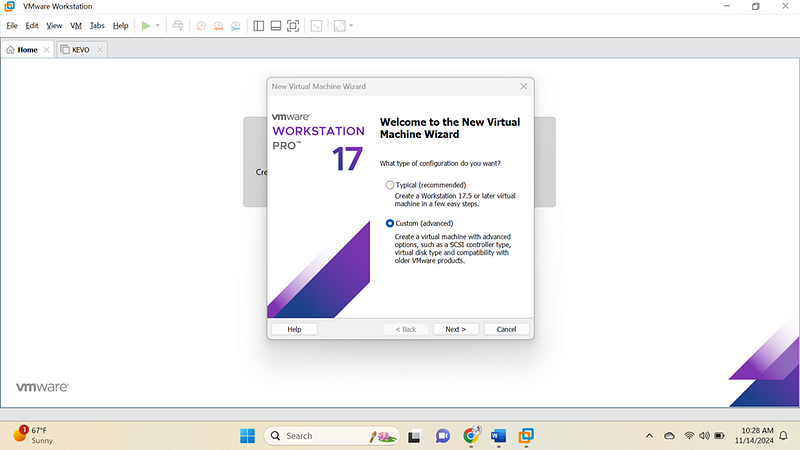The width and height of the screenshot is (800, 450).
Task: Click the Cancel button in wizard
Action: coord(507,329)
